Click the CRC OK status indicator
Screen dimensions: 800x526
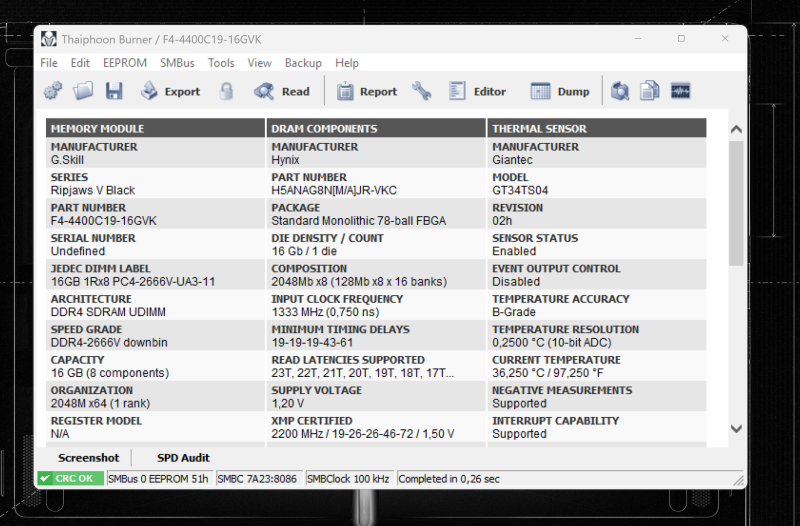(x=70, y=479)
